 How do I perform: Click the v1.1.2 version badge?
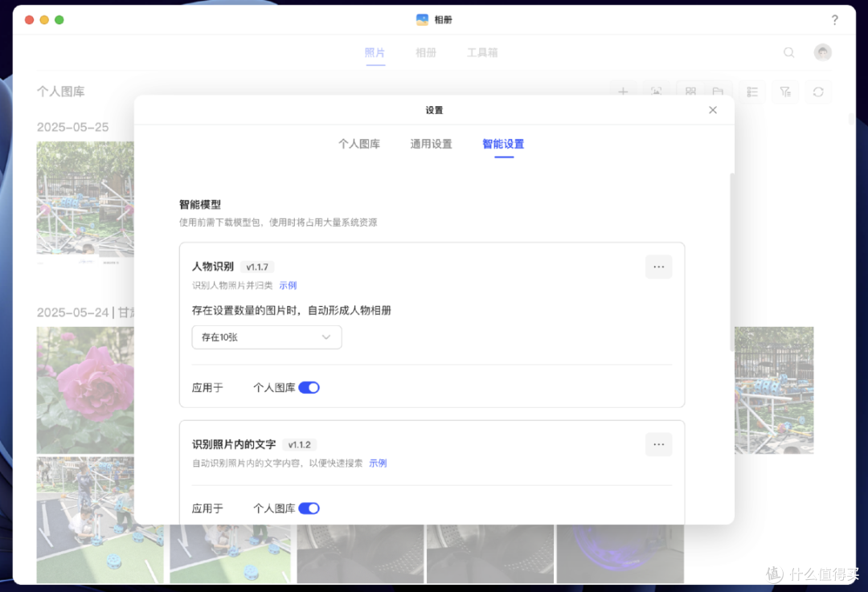coord(300,445)
